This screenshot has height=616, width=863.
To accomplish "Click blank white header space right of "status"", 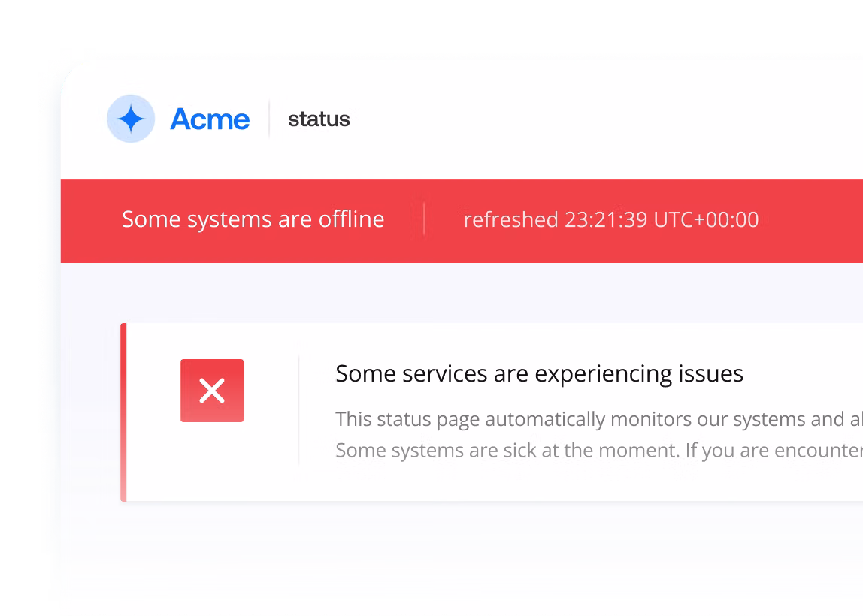I will click(601, 119).
